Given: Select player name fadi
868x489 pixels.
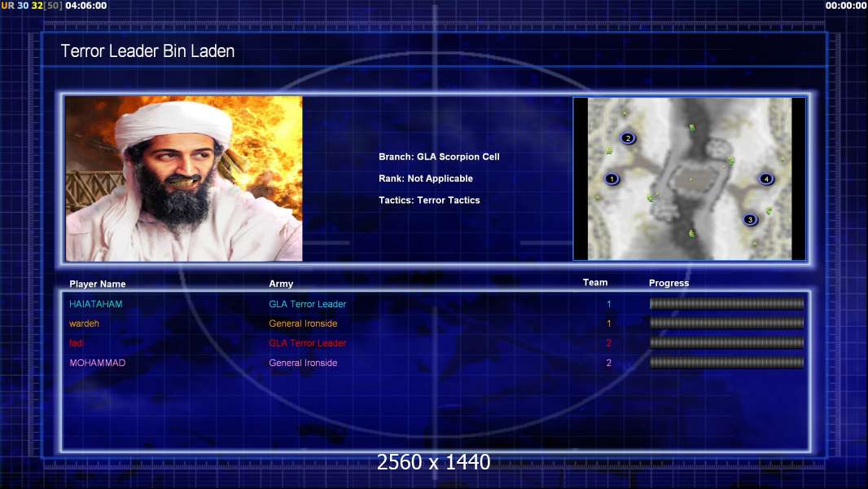Looking at the screenshot, I should [77, 343].
